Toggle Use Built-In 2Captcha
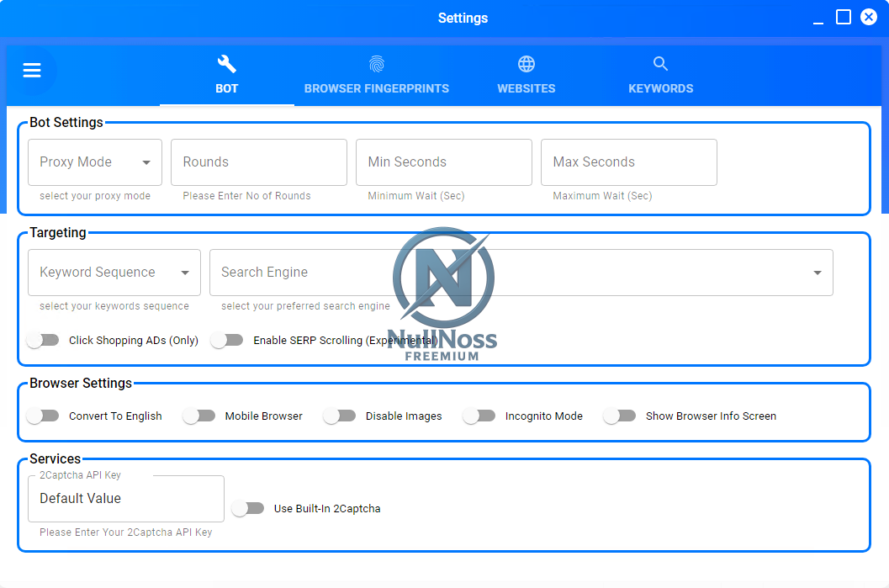889x588 pixels. (x=248, y=509)
